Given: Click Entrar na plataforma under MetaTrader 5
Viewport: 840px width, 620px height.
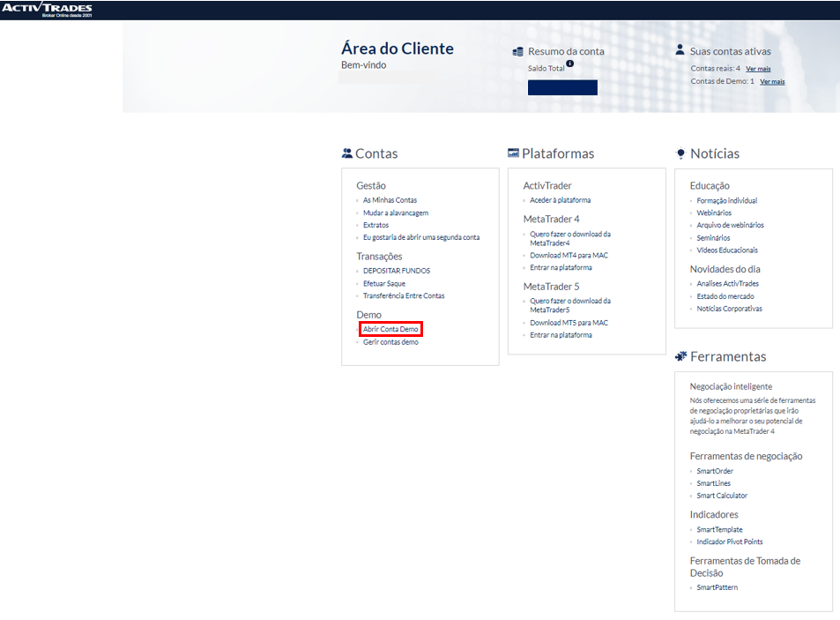Looking at the screenshot, I should pyautogui.click(x=561, y=335).
